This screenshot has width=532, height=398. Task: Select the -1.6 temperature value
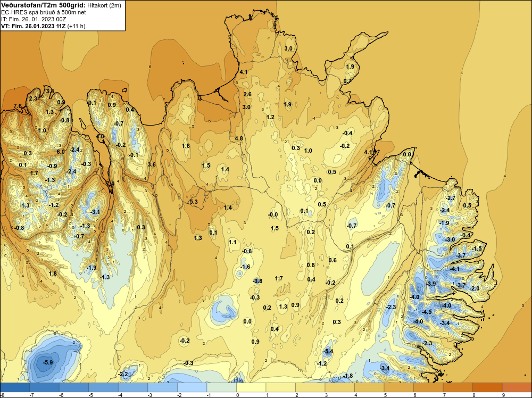click(245, 267)
